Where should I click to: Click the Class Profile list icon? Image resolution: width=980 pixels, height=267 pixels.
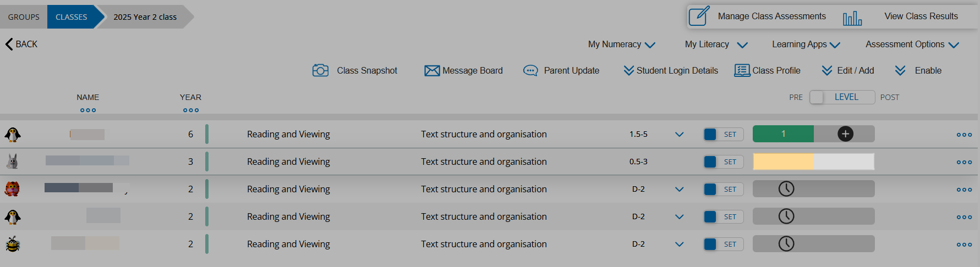(x=742, y=70)
